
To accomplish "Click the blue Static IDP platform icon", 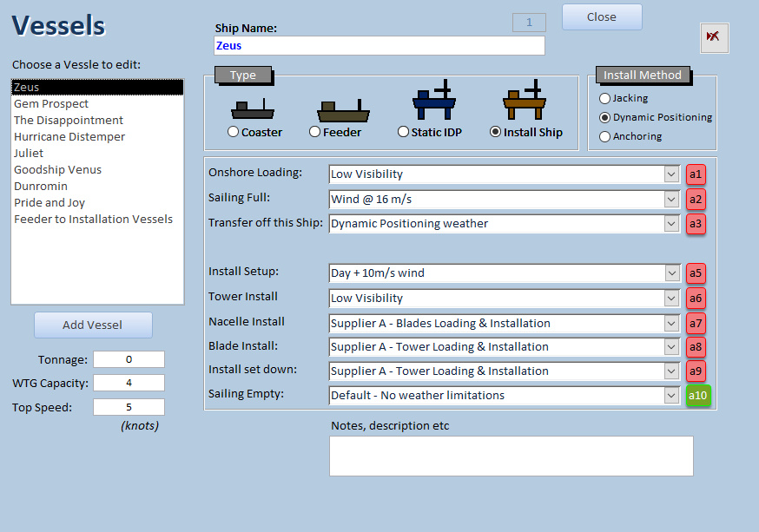I will (x=433, y=100).
